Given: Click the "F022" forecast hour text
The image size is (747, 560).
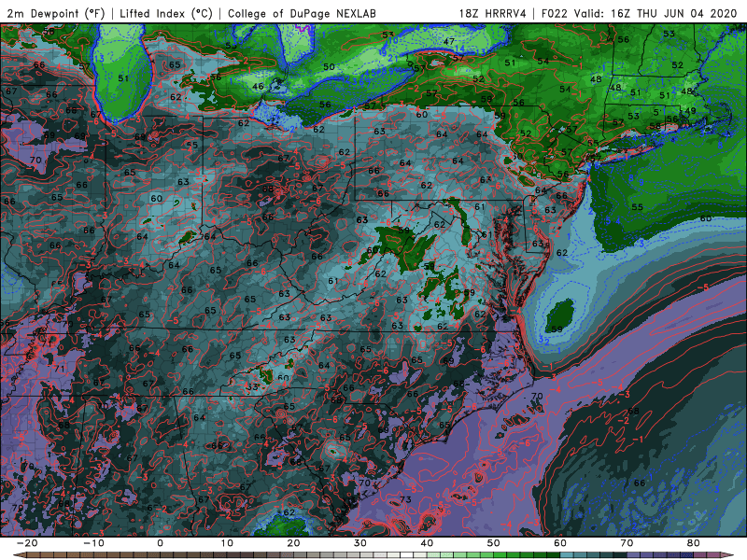Looking at the screenshot, I should (x=556, y=13).
